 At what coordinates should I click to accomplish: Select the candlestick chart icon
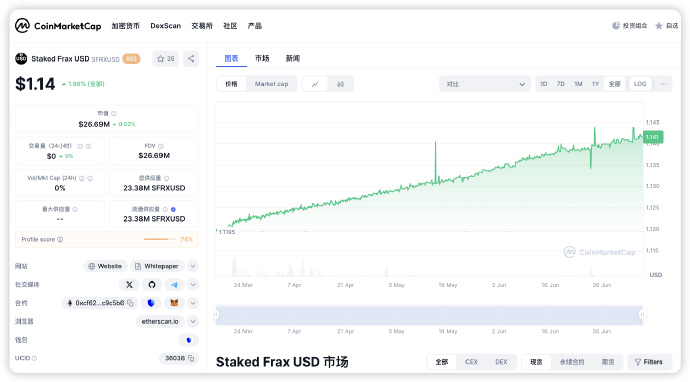(341, 84)
